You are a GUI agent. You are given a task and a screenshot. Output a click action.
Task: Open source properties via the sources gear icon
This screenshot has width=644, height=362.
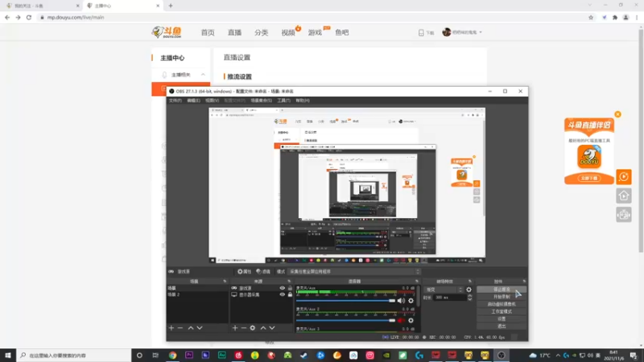point(253,328)
